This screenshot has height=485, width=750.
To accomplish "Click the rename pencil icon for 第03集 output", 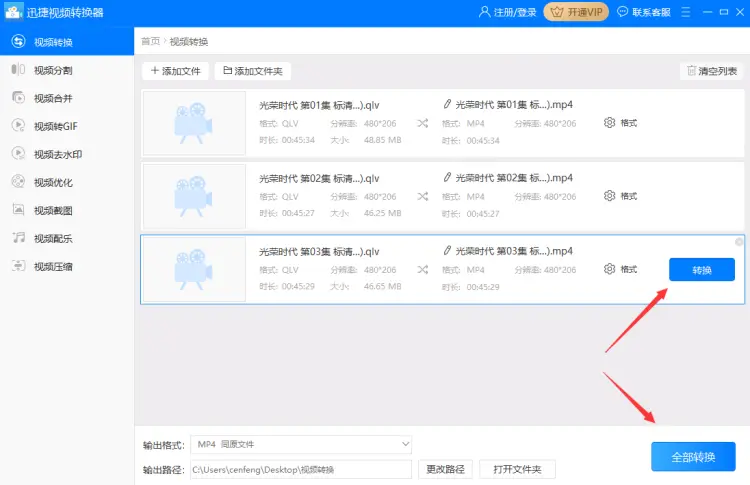I will [x=447, y=250].
